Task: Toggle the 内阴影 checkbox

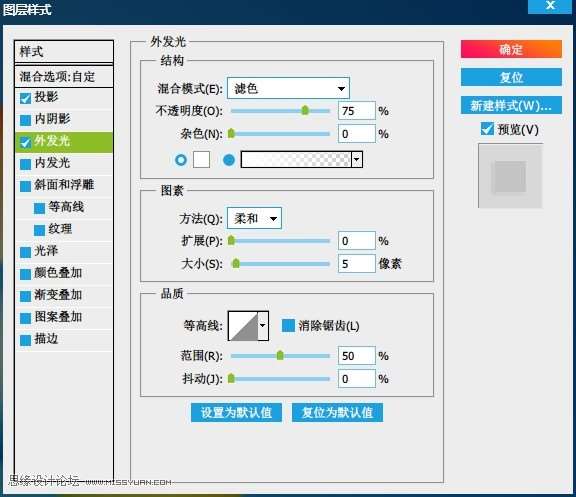Action: click(x=25, y=120)
